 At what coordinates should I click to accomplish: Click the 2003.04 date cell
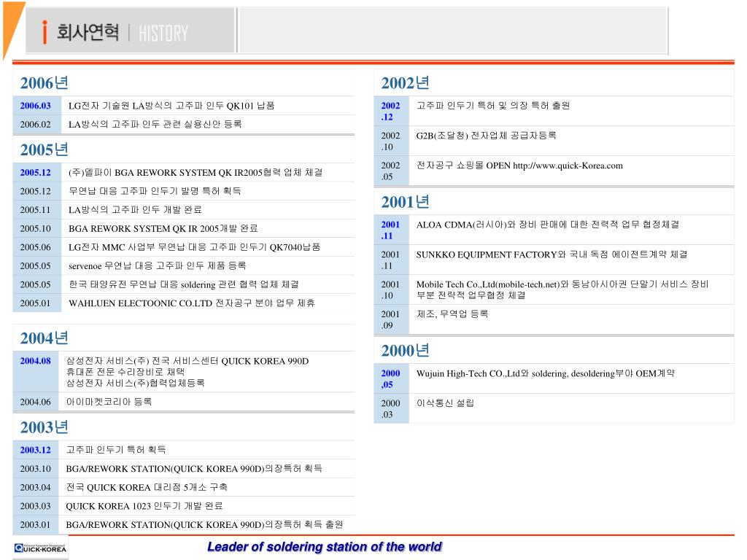pyautogui.click(x=35, y=487)
